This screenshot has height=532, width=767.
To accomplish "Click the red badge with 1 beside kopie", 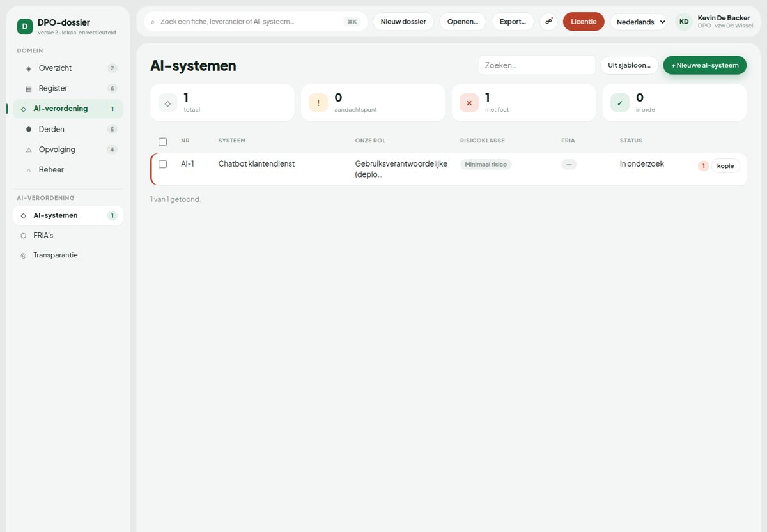I will click(x=703, y=166).
